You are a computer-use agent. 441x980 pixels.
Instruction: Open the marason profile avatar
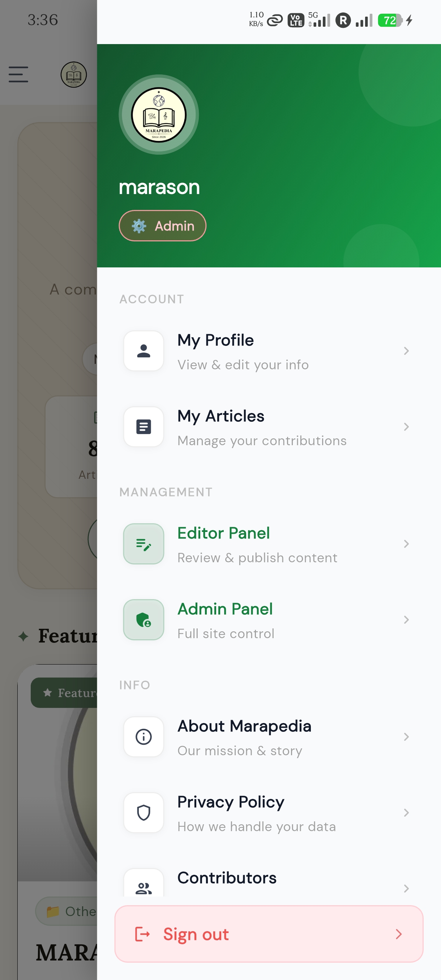coord(159,115)
